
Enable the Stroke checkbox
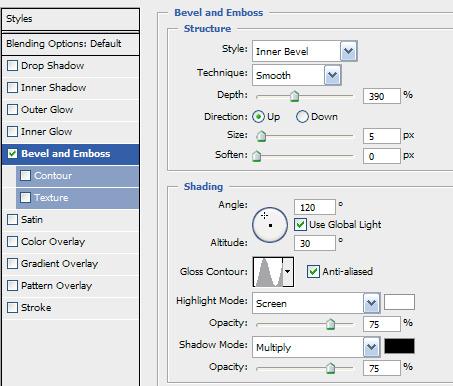pos(12,308)
